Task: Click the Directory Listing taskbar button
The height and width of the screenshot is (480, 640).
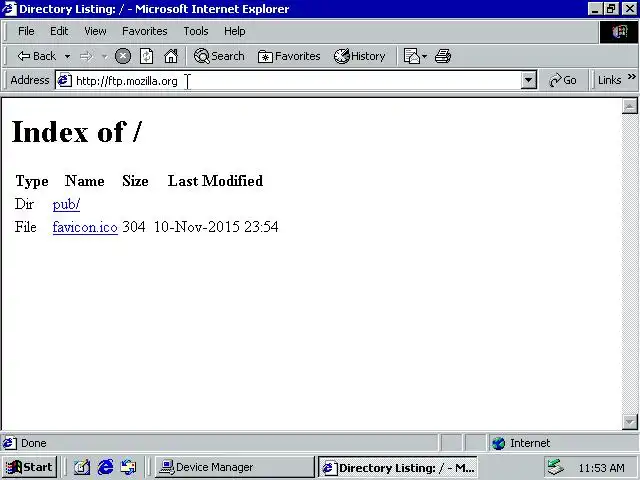Action: [x=398, y=467]
